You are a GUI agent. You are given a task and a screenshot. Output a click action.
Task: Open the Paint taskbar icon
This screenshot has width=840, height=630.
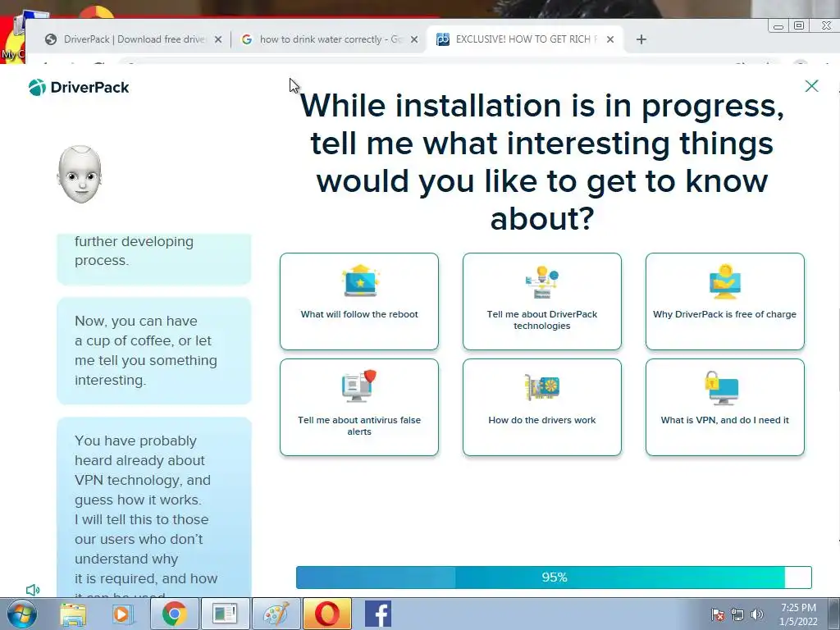click(x=276, y=614)
